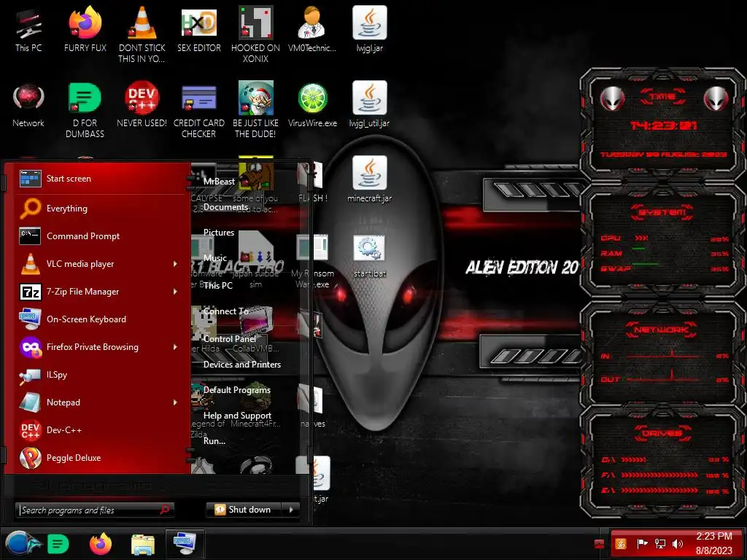Open the lwjgl.jar file icon
The width and height of the screenshot is (747, 560).
pyautogui.click(x=369, y=29)
